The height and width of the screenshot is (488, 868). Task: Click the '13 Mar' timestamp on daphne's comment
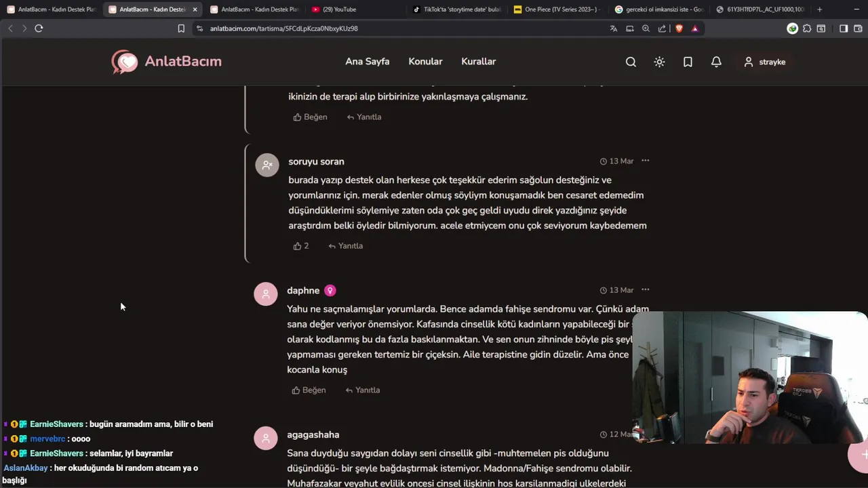[x=616, y=290]
